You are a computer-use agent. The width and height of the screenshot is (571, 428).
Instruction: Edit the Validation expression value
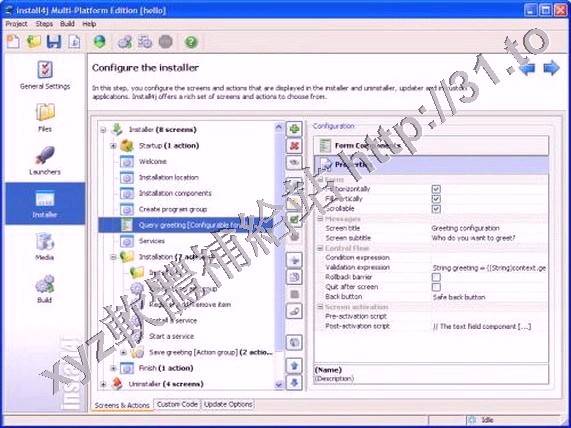pos(489,268)
